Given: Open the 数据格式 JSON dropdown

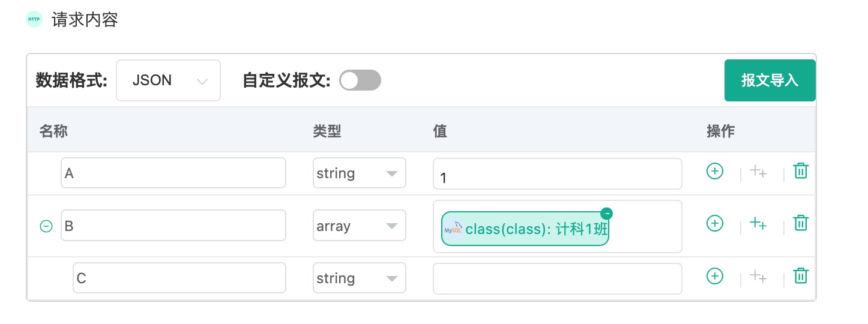Looking at the screenshot, I should click(x=168, y=80).
